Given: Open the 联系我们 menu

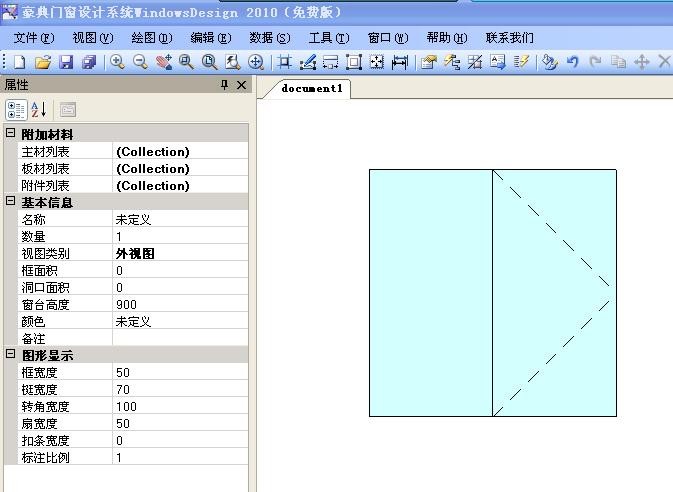Looking at the screenshot, I should [x=509, y=38].
